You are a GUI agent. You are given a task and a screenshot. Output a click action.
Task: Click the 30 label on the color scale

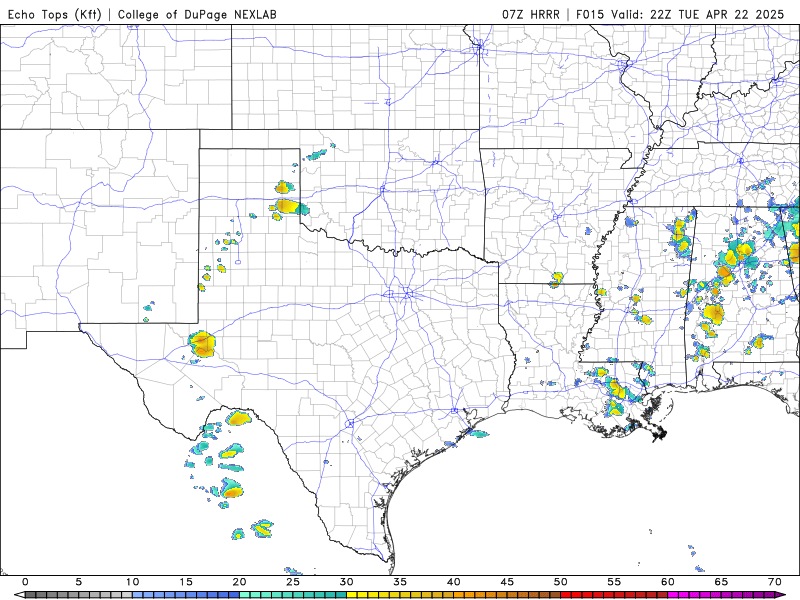[346, 582]
